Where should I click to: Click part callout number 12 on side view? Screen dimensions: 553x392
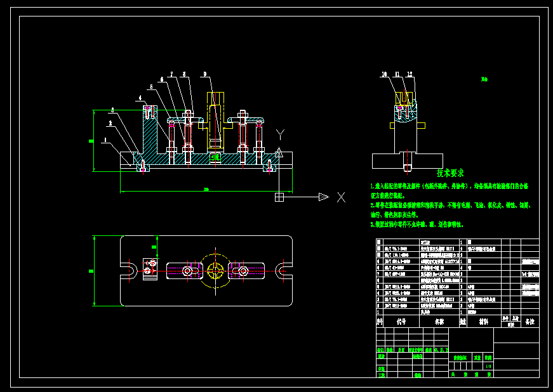tap(410, 74)
